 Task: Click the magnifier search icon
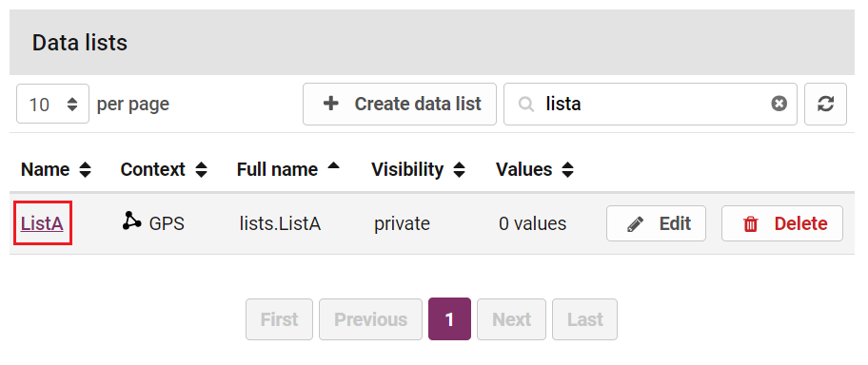(x=526, y=104)
